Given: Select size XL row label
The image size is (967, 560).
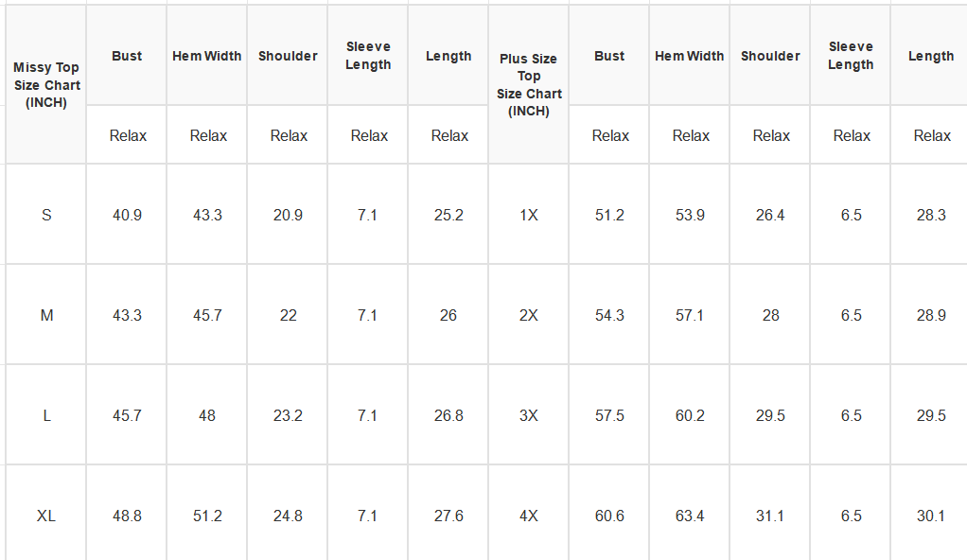Looking at the screenshot, I should [46, 516].
